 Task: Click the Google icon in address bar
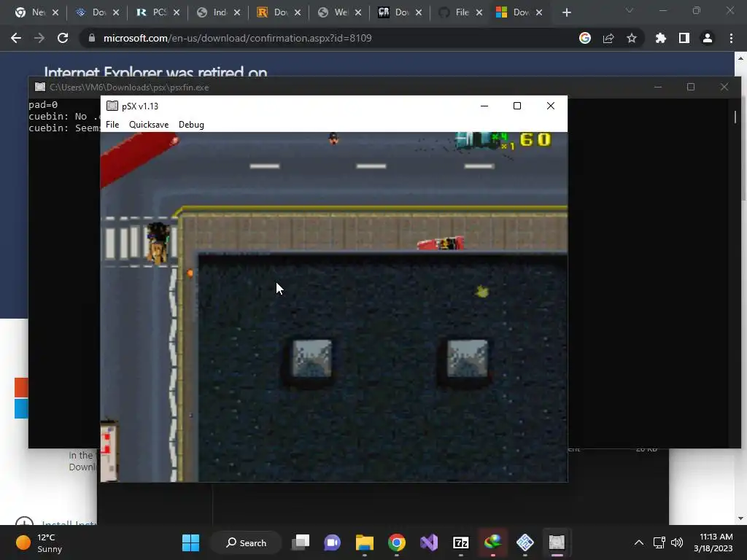[x=585, y=38]
